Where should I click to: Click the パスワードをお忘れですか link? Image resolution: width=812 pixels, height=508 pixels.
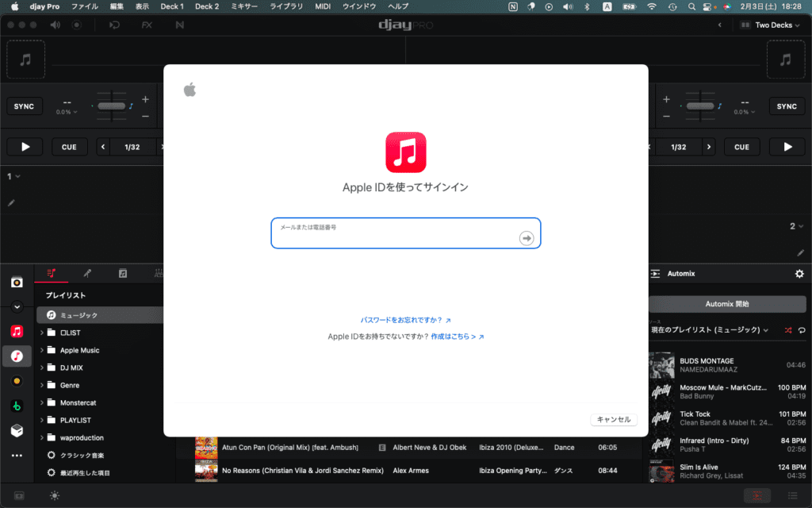click(x=405, y=321)
